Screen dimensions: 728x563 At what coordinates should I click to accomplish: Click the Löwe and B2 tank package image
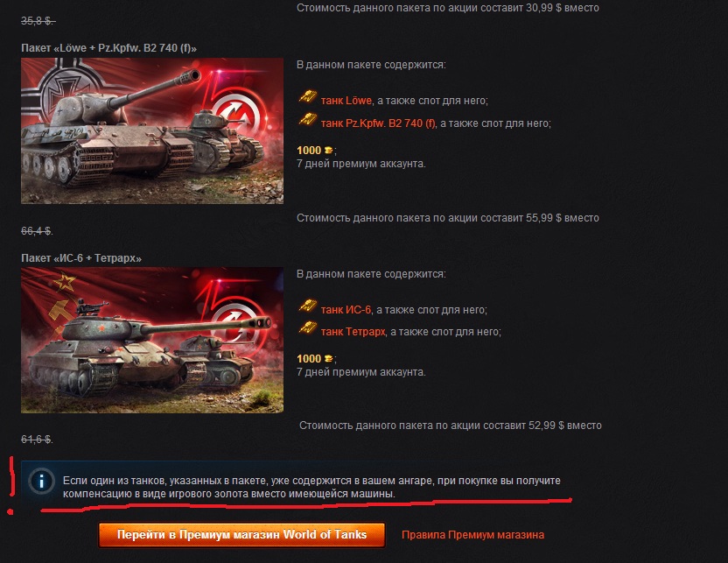coord(152,131)
